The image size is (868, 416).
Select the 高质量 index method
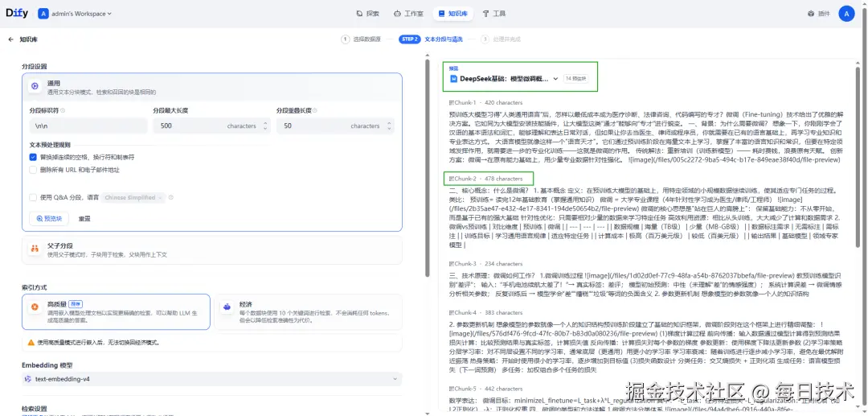pyautogui.click(x=117, y=312)
